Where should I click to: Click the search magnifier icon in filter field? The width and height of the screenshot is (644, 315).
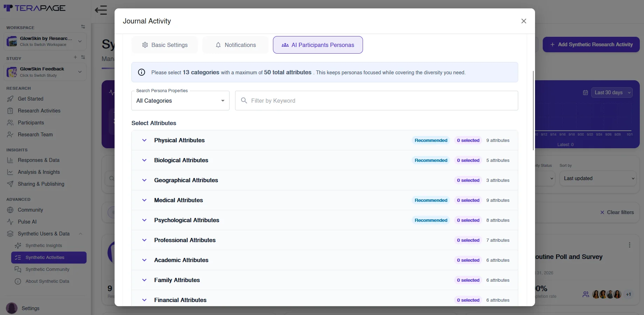pyautogui.click(x=244, y=101)
